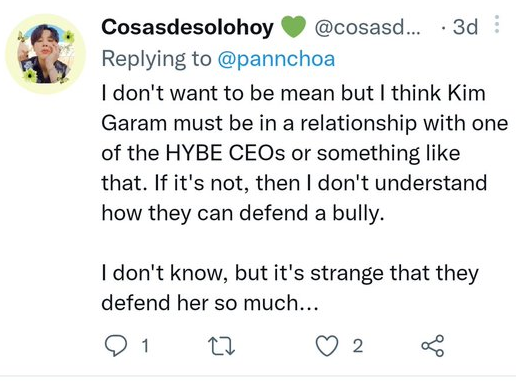516x385 pixels.
Task: Open the Cosasdesolohoy display name
Action: (x=187, y=27)
